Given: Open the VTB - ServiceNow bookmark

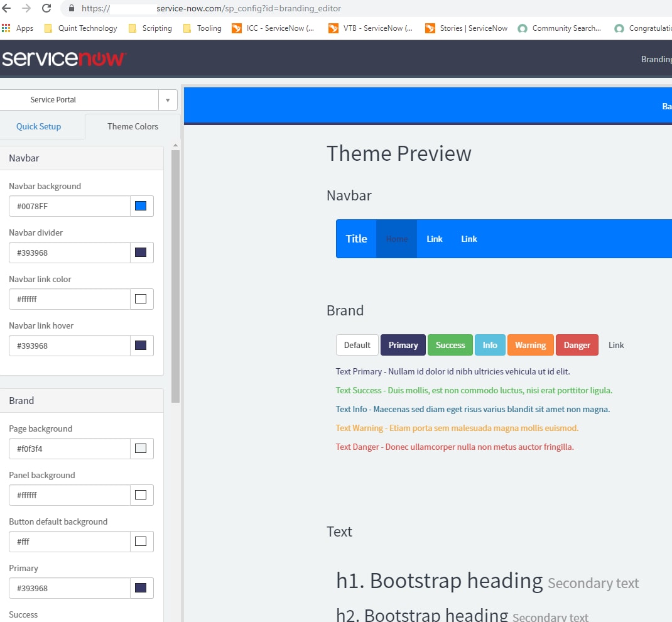Looking at the screenshot, I should pos(371,28).
